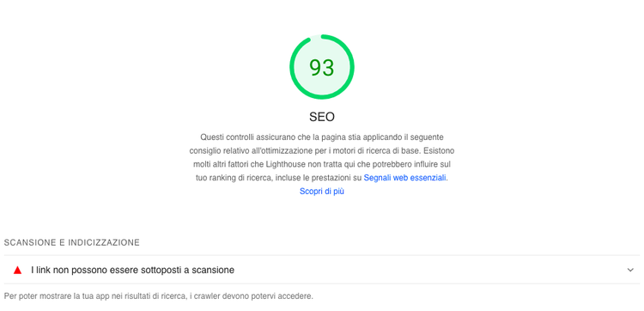Image resolution: width=644 pixels, height=311 pixels.
Task: Follow the Scopri di più link
Action: pos(322,192)
